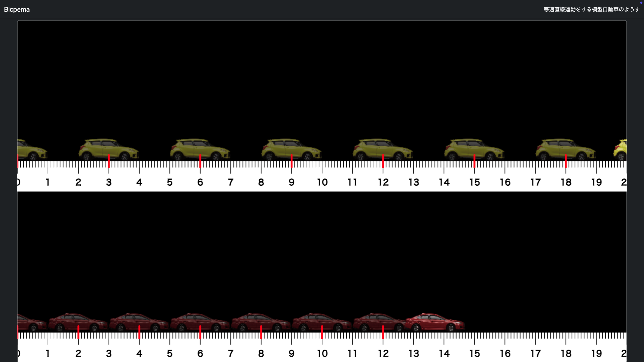
Task: Click the number 19 on the top ruler
Action: pos(596,182)
